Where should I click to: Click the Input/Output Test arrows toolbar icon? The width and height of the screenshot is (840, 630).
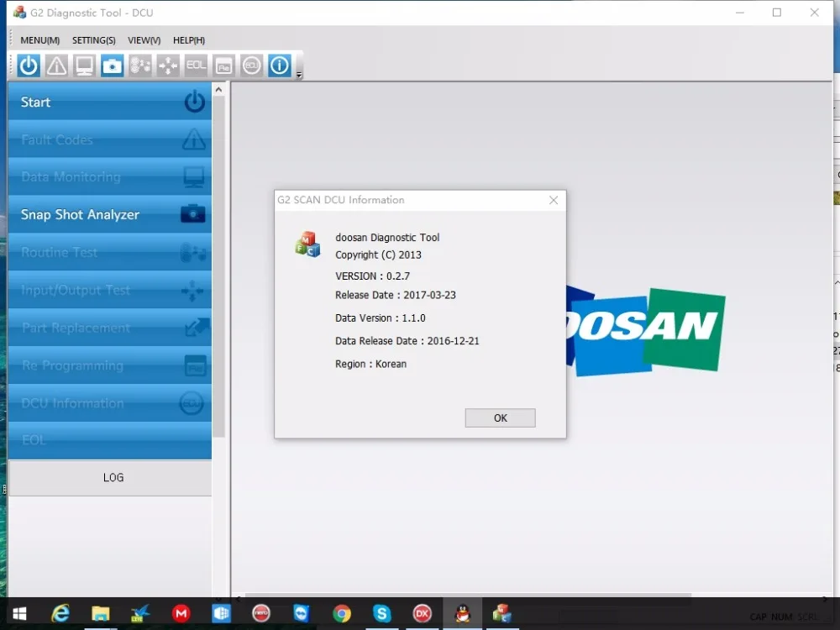[167, 65]
